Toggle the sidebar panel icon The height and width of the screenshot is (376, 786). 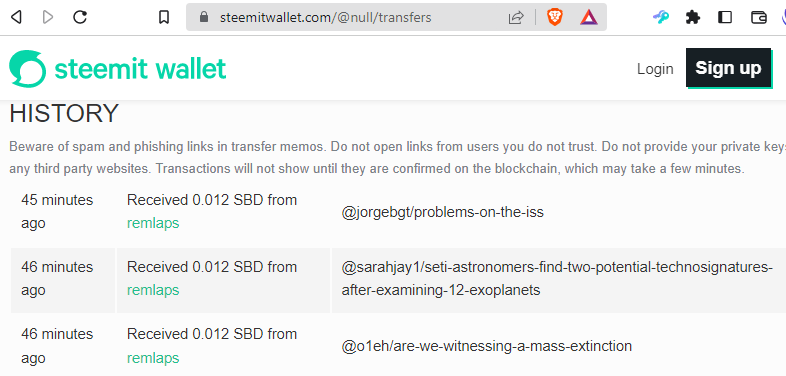tap(725, 18)
